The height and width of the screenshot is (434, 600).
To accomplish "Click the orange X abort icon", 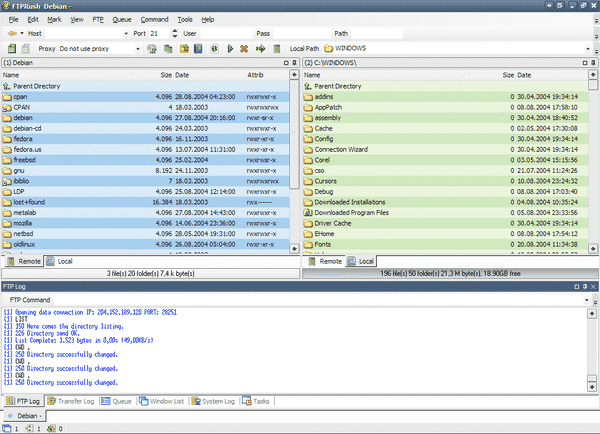I will (x=245, y=48).
